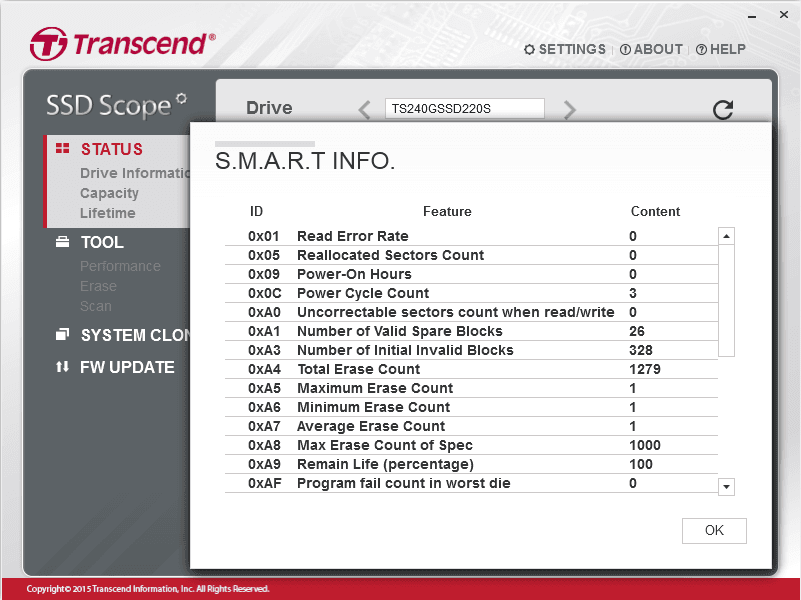Open Capacity under Status
The height and width of the screenshot is (600, 801).
click(x=109, y=193)
